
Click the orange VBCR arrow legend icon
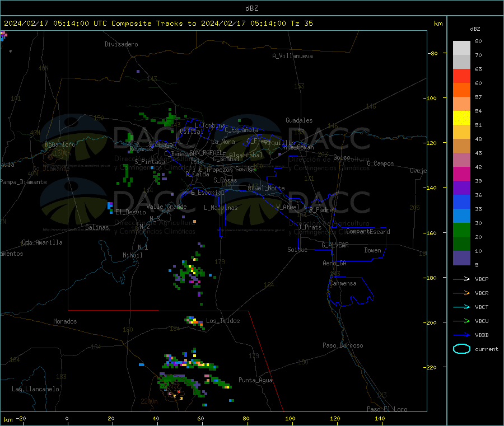(x=461, y=293)
